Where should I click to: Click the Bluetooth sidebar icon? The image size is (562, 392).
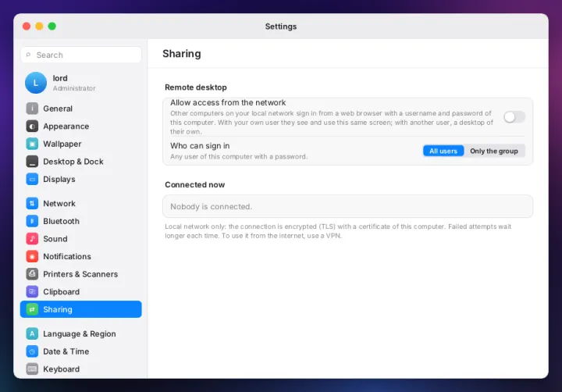[x=32, y=221]
